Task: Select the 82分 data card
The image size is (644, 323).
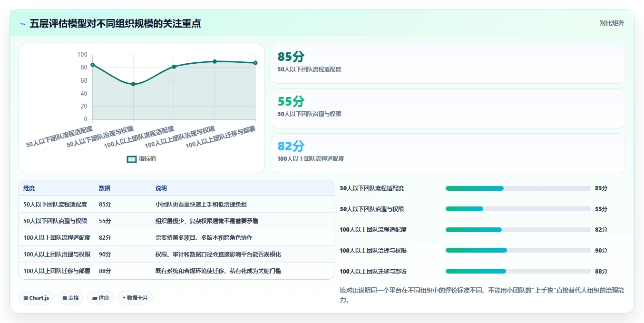Action: [x=448, y=153]
